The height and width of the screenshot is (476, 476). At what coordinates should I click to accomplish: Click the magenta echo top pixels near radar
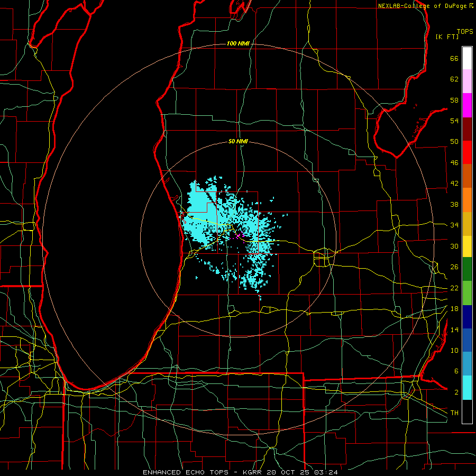click(239, 235)
